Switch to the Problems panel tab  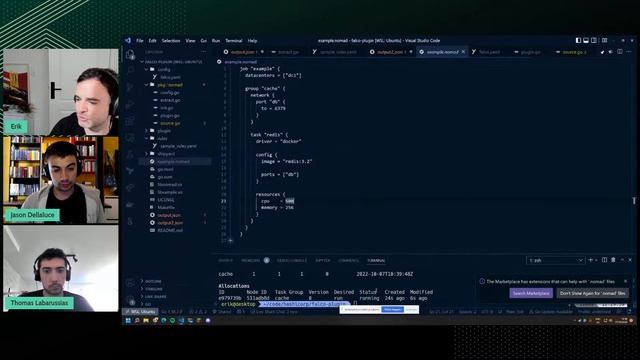coord(251,260)
